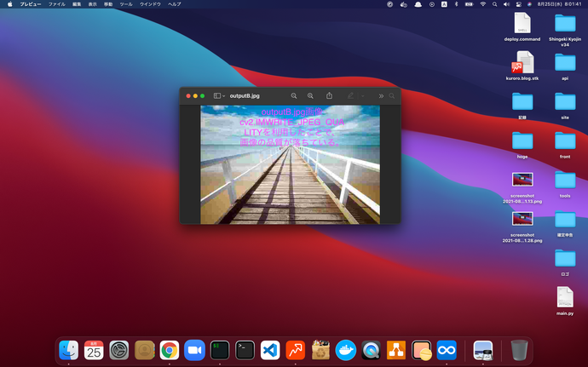Activate Siri from the menu bar
The height and width of the screenshot is (367, 588).
tap(529, 4)
